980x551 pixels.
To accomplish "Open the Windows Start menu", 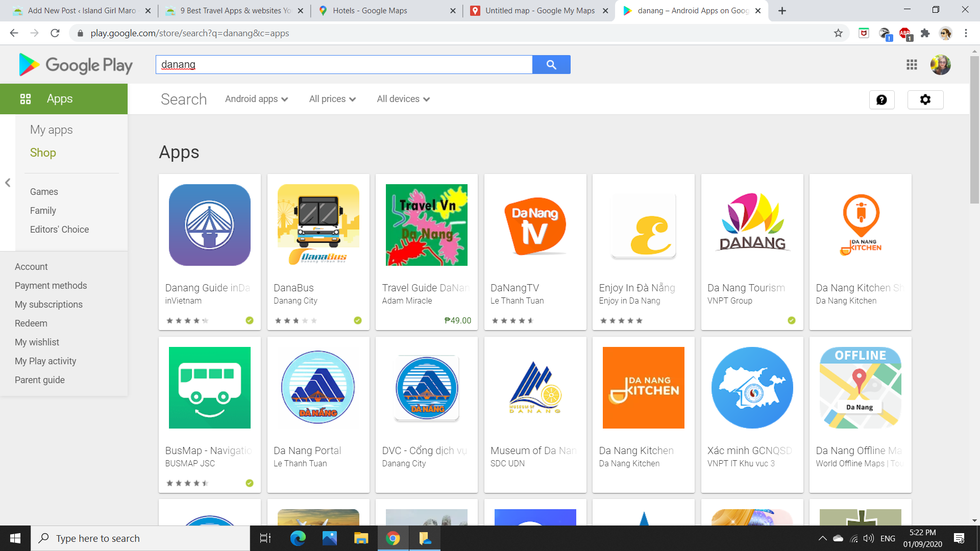I will (x=15, y=538).
